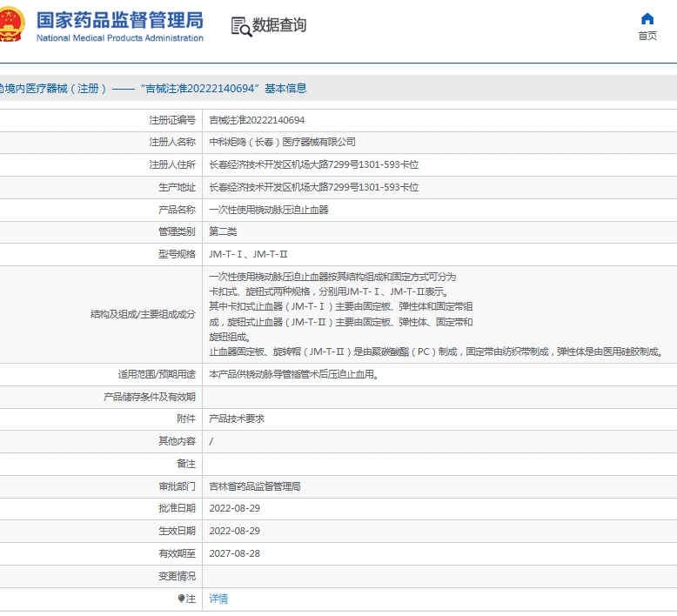Open the 详情 details link

[218, 599]
